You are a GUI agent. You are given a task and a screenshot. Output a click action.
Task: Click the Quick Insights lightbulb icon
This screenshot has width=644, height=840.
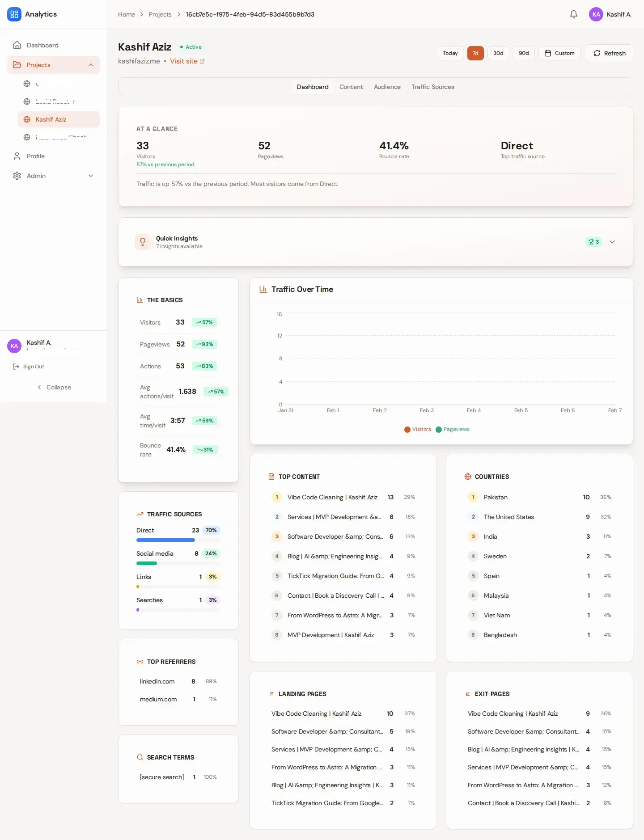[143, 242]
